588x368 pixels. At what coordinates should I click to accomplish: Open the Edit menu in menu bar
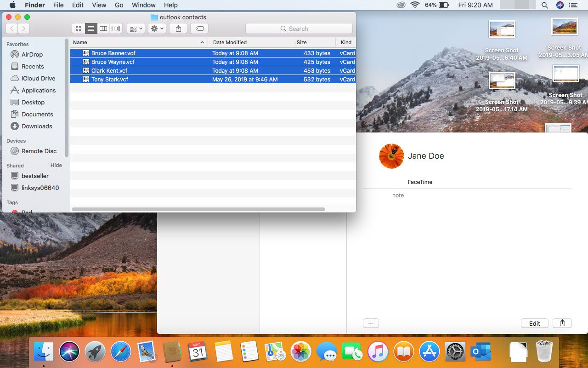tap(78, 5)
